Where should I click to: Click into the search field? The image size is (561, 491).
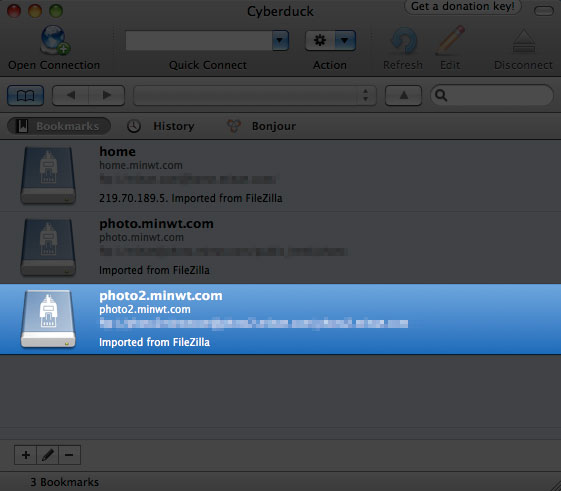pyautogui.click(x=492, y=95)
